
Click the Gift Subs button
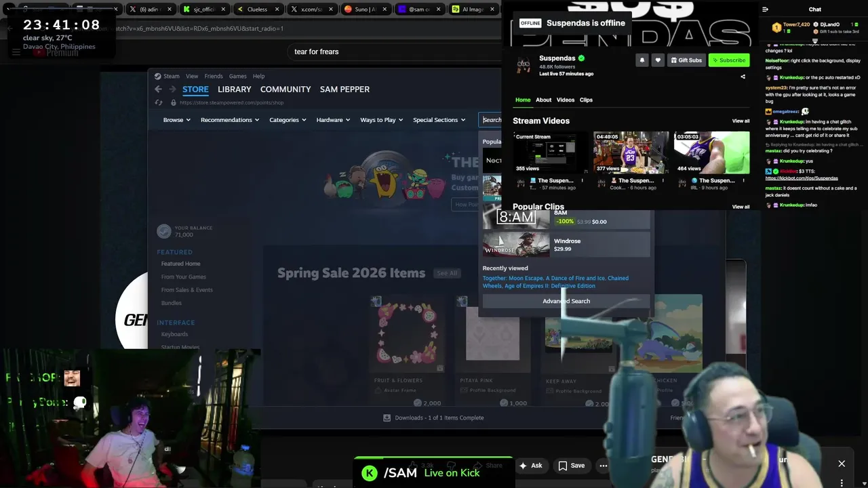click(686, 60)
